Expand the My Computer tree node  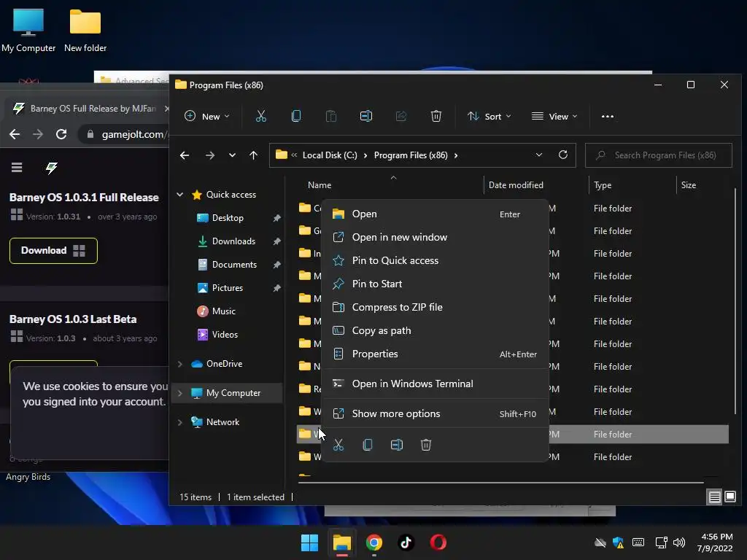pyautogui.click(x=180, y=393)
